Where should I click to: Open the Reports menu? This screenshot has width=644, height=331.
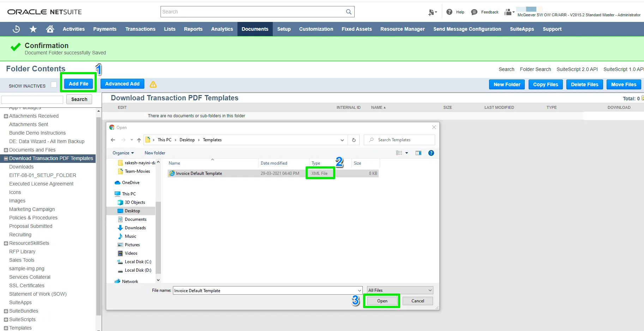click(x=193, y=29)
